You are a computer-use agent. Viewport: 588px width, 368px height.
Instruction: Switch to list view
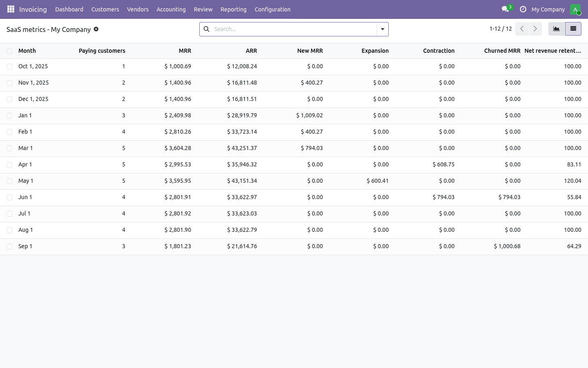[573, 29]
